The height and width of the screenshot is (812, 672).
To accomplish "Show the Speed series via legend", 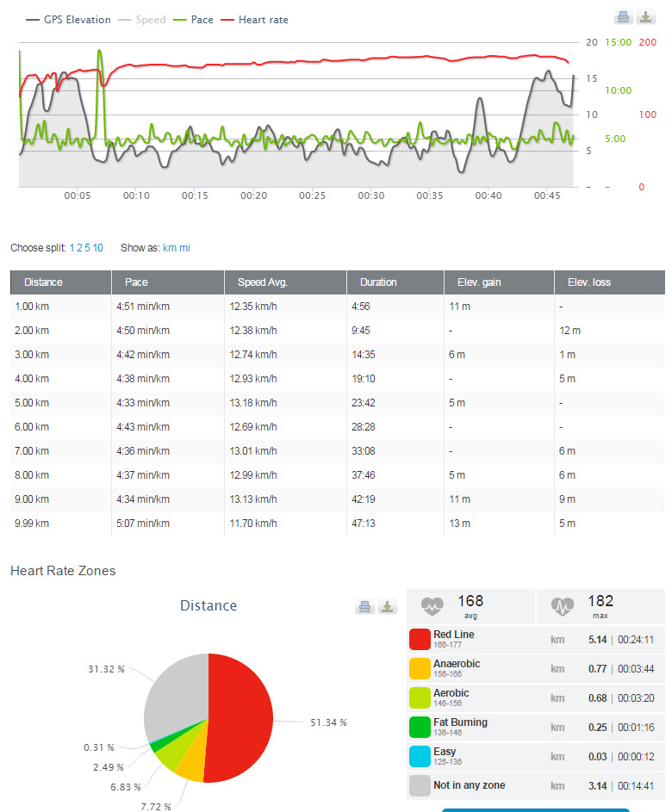I will 147,20.
